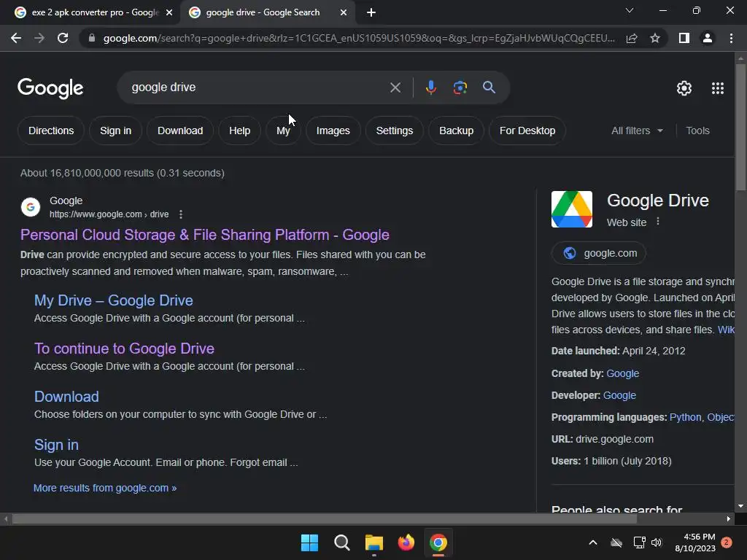Launch Firefox from the taskbar
This screenshot has height=560, width=747.
tap(406, 542)
